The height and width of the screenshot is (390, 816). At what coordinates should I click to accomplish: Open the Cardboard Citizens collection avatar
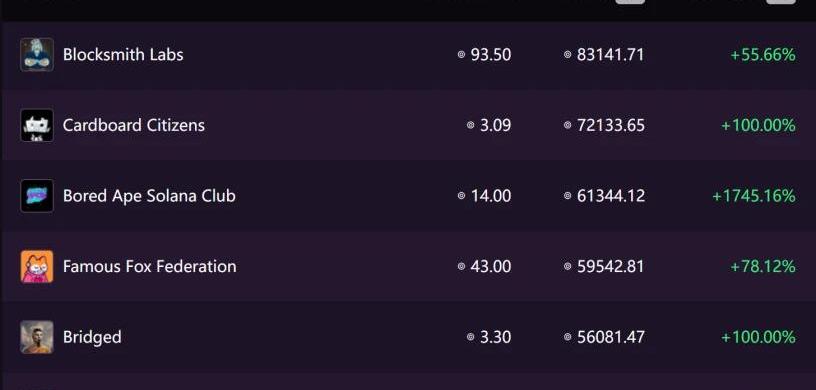tap(37, 125)
